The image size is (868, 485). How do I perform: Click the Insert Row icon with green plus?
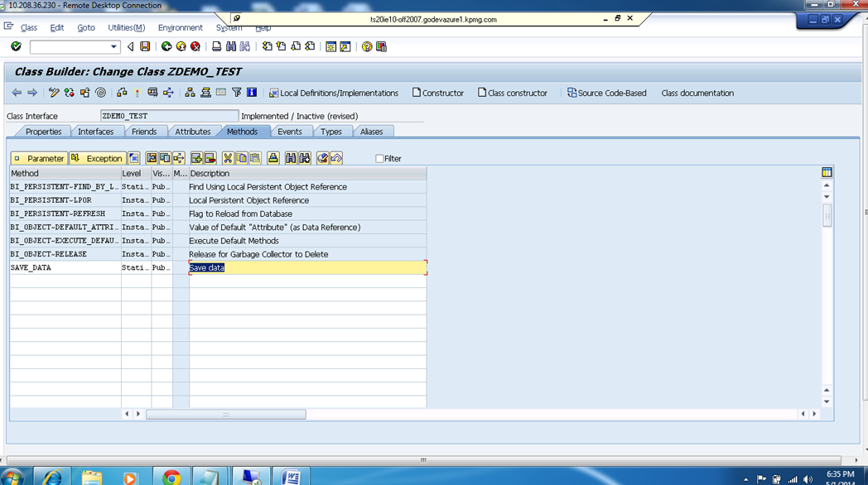(196, 158)
